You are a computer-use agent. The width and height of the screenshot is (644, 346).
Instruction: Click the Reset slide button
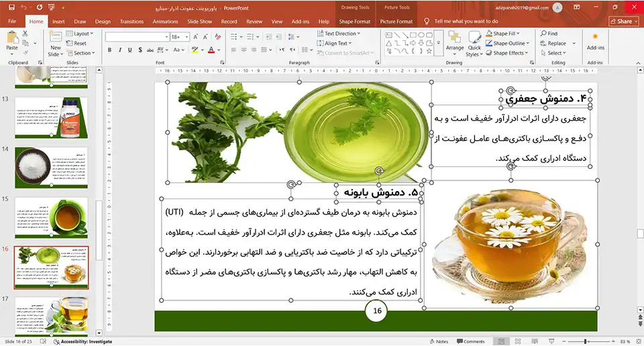76,43
